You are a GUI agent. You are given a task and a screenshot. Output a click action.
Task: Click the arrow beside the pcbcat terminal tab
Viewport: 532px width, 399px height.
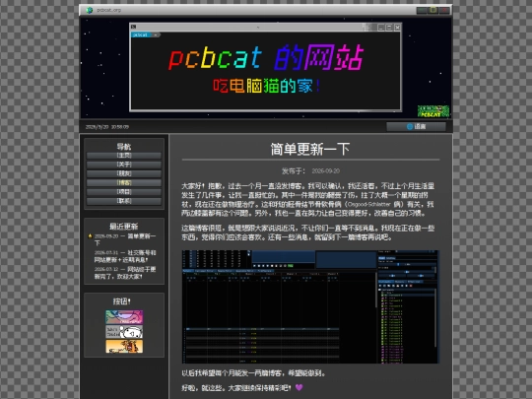156,34
